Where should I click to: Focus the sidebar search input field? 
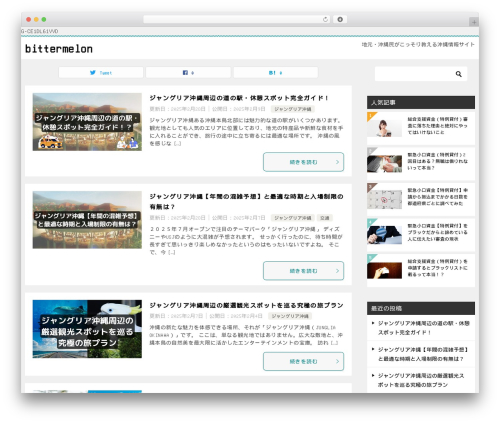(421, 74)
